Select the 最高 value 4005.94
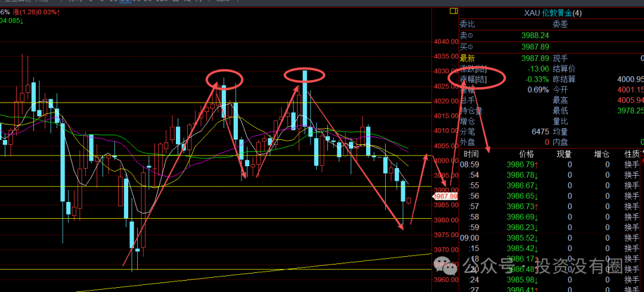This screenshot has height=292, width=644. pyautogui.click(x=630, y=100)
